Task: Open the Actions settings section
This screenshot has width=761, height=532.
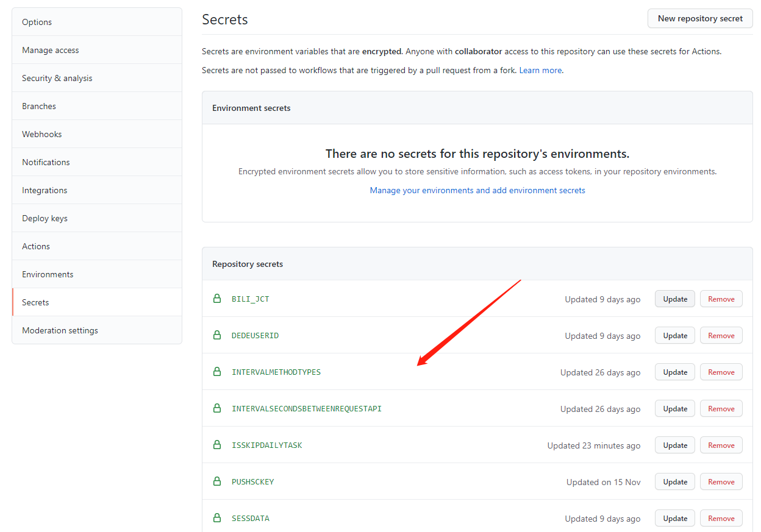Action: tap(36, 246)
